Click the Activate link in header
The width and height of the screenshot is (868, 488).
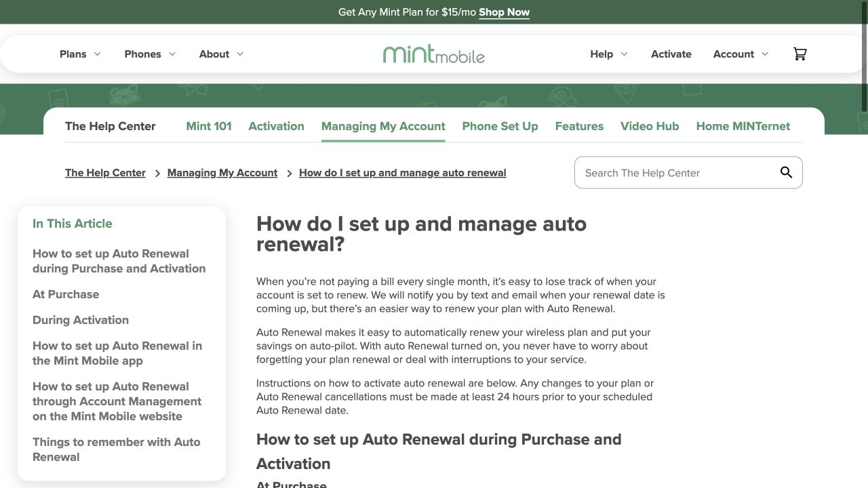pyautogui.click(x=671, y=54)
